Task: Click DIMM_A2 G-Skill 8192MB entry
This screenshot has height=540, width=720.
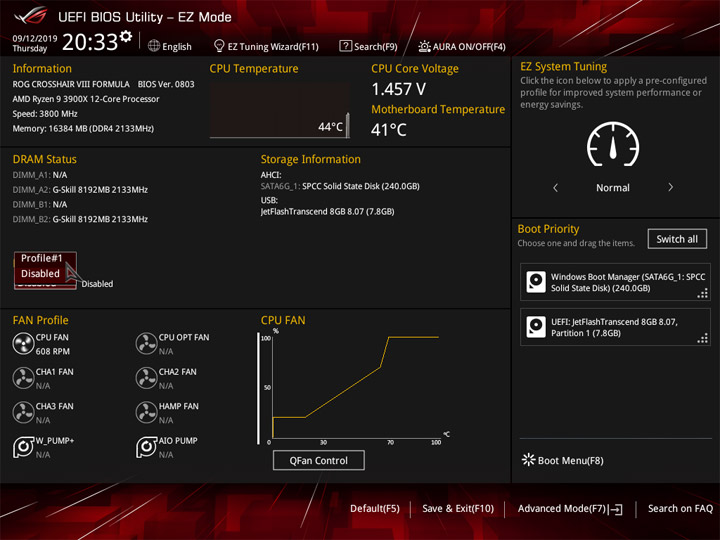Action: 80,190
